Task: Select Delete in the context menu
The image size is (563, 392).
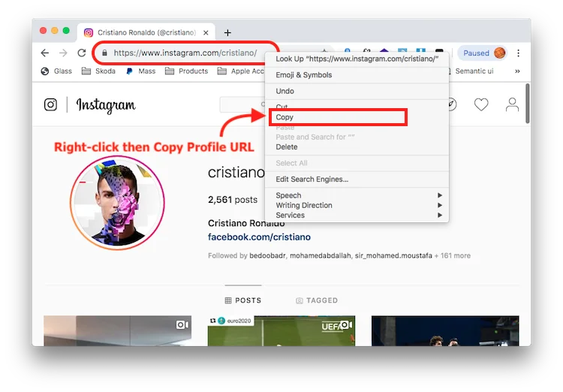Action: click(x=357, y=146)
